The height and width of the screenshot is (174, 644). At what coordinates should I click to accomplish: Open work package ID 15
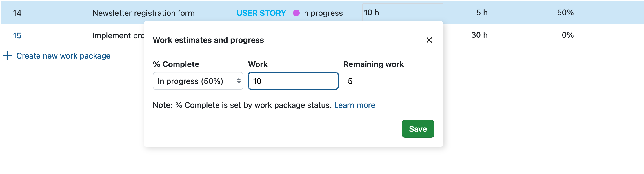(17, 35)
